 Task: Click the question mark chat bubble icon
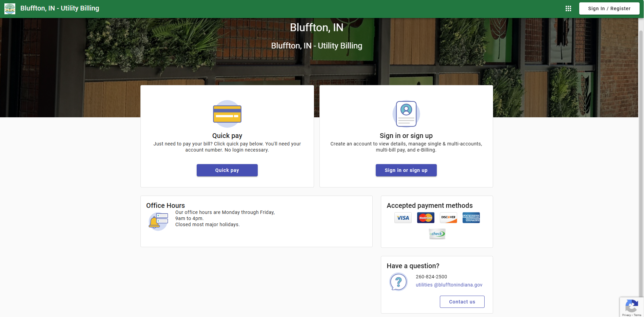pyautogui.click(x=398, y=282)
